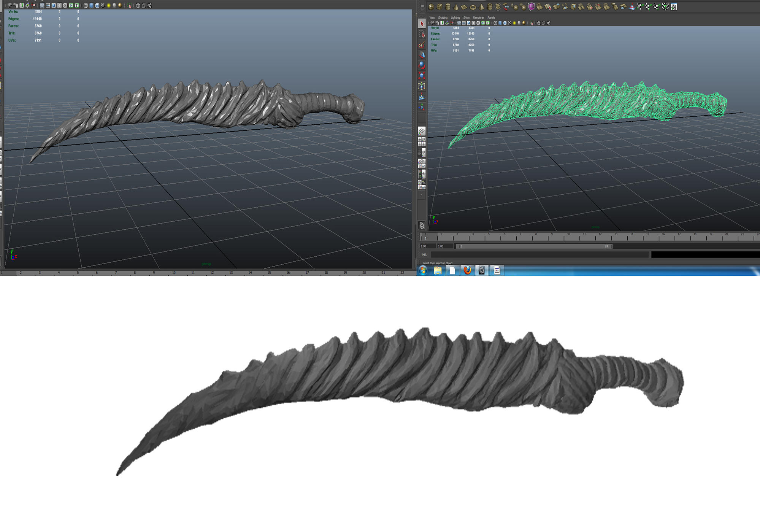Viewport: 760px width, 532px height.
Task: Toggle X-ray mode in right viewport toolbar
Action: click(x=539, y=23)
